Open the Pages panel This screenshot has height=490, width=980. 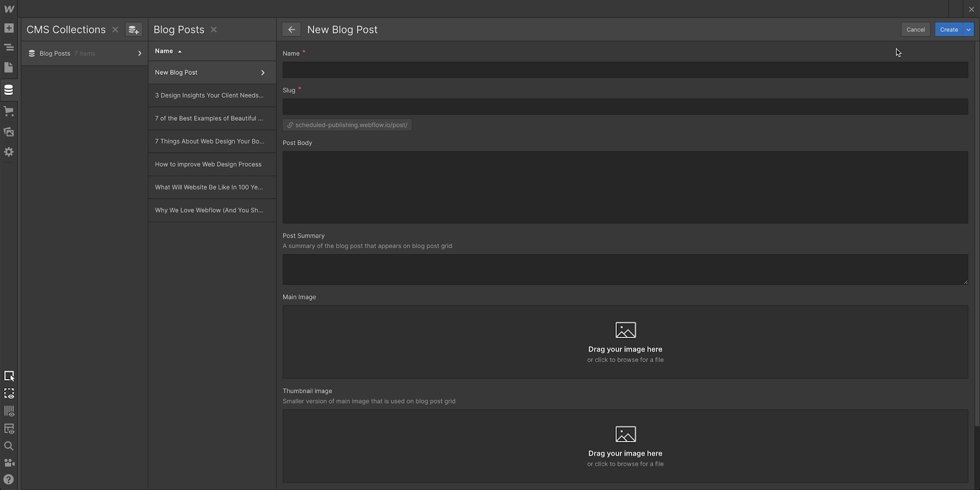9,67
